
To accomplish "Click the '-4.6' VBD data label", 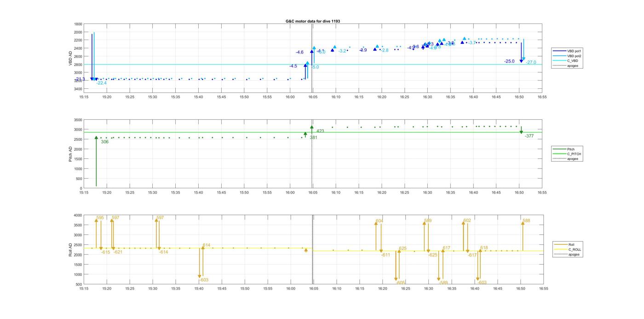I will point(299,52).
